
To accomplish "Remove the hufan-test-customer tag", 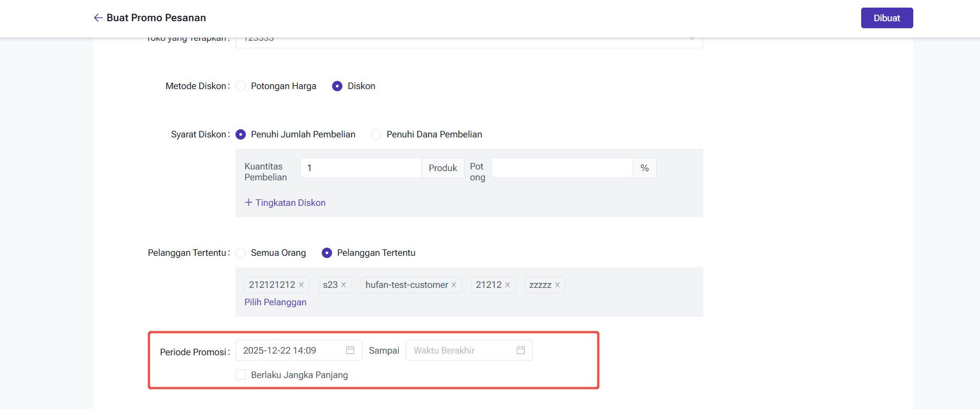I will pos(454,285).
